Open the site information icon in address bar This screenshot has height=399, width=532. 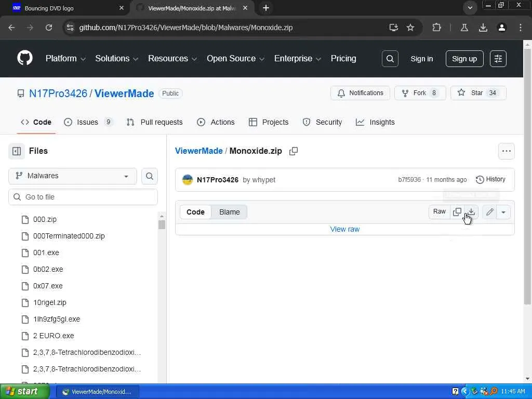pos(70,28)
